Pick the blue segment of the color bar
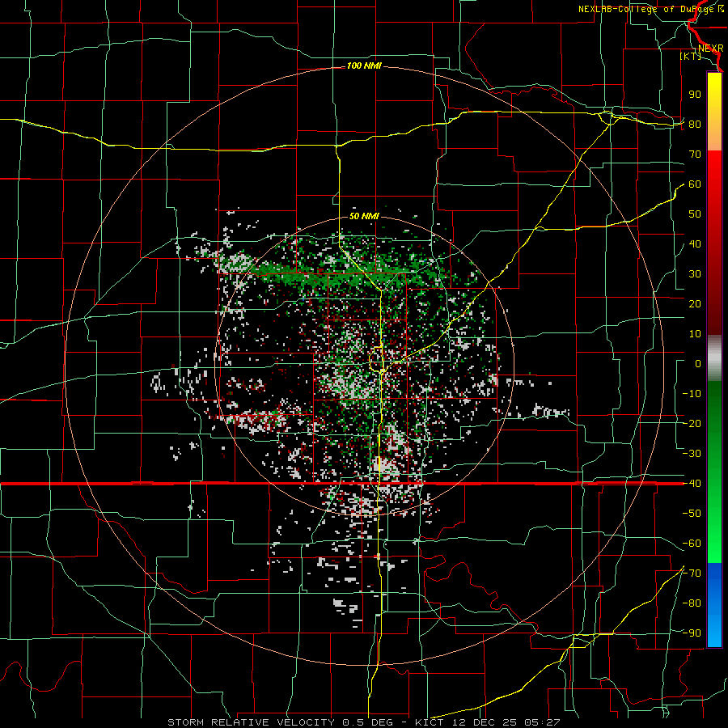This screenshot has width=728, height=728. pos(714,604)
